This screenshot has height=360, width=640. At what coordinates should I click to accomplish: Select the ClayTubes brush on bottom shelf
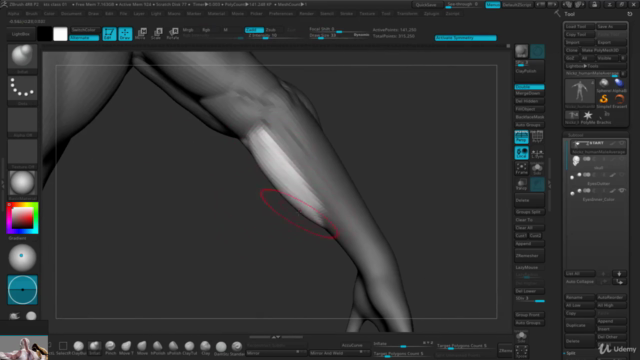tap(189, 347)
